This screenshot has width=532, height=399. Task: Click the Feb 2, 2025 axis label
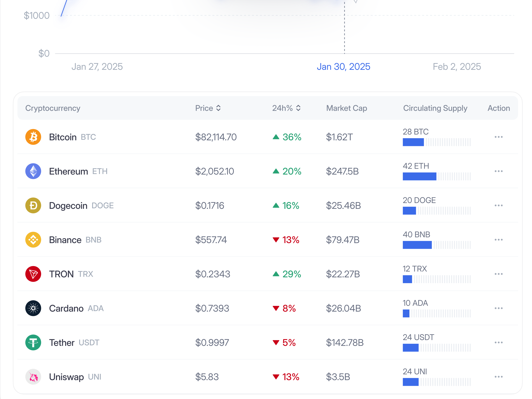point(457,67)
